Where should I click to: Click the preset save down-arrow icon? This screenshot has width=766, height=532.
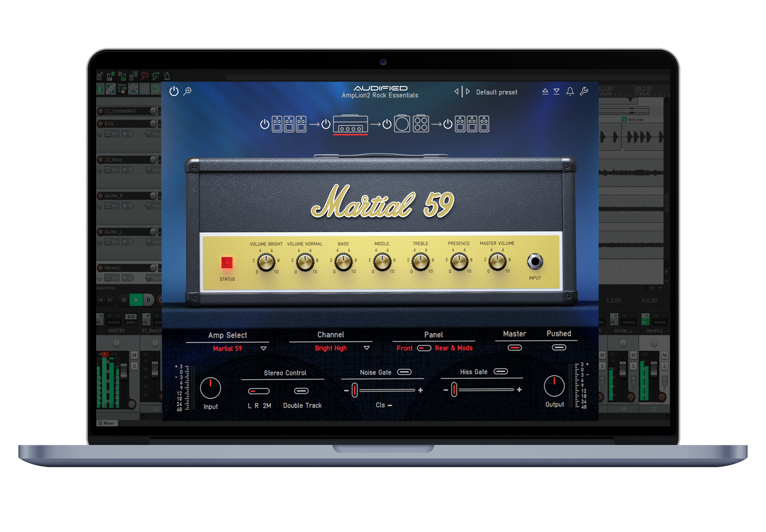point(557,91)
